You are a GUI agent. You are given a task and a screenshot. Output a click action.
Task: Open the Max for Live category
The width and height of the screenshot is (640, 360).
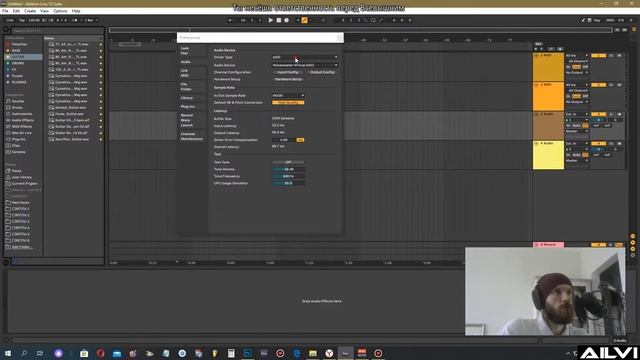(x=22, y=133)
